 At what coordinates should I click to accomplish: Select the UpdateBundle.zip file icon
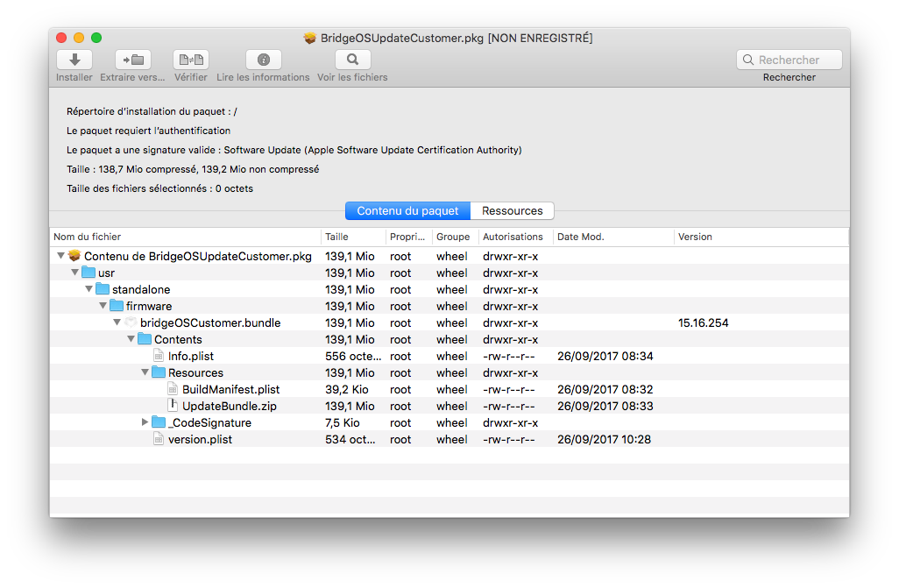(173, 406)
